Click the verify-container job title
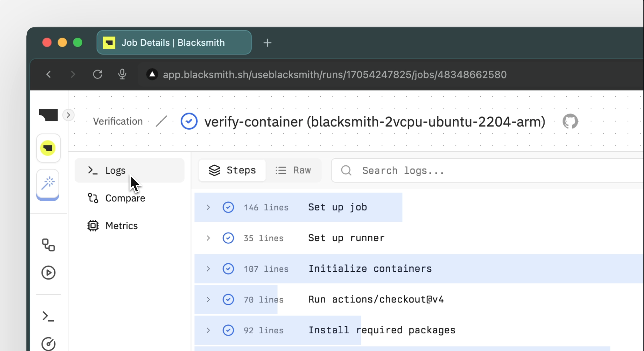 [x=375, y=122]
